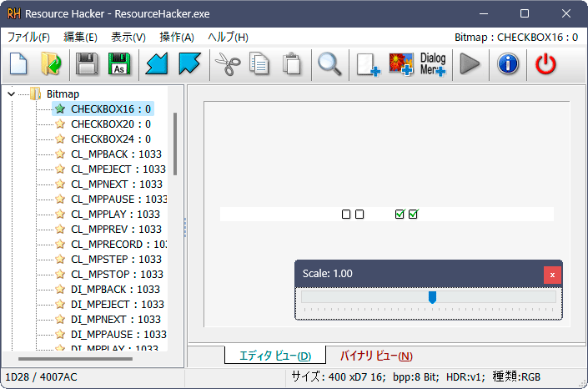588x389 pixels.
Task: Click the Bitmap folder icon in tree
Action: 36,93
